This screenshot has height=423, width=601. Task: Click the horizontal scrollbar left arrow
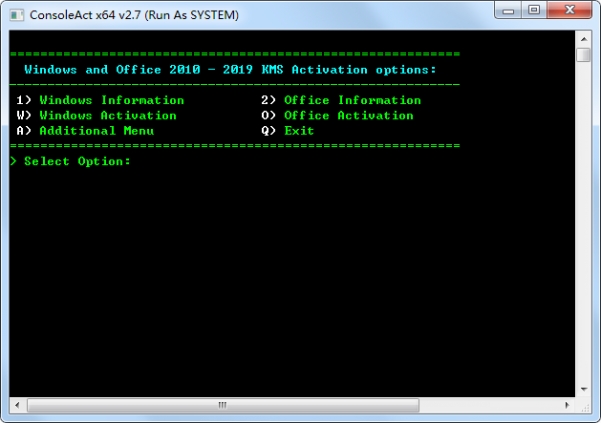point(17,405)
